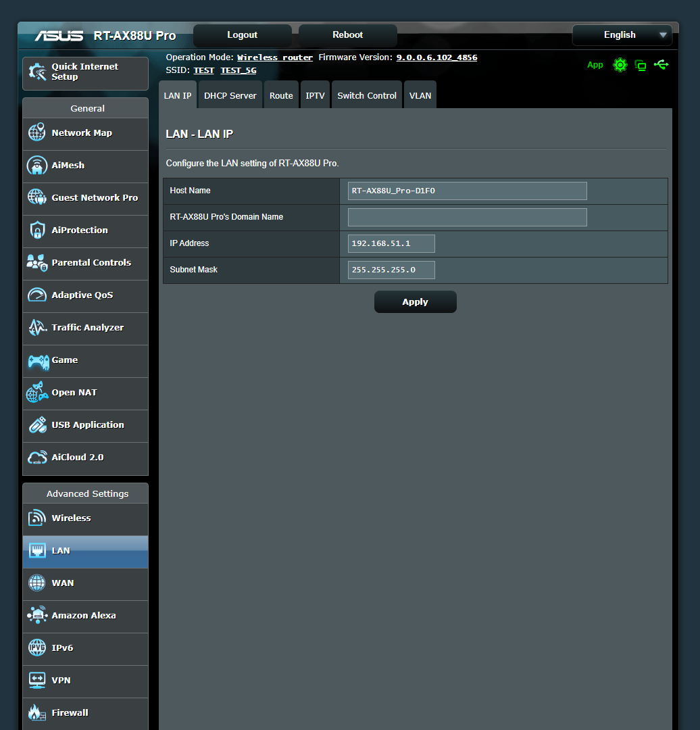700x730 pixels.
Task: Click the Parental Controls icon
Action: (36, 262)
